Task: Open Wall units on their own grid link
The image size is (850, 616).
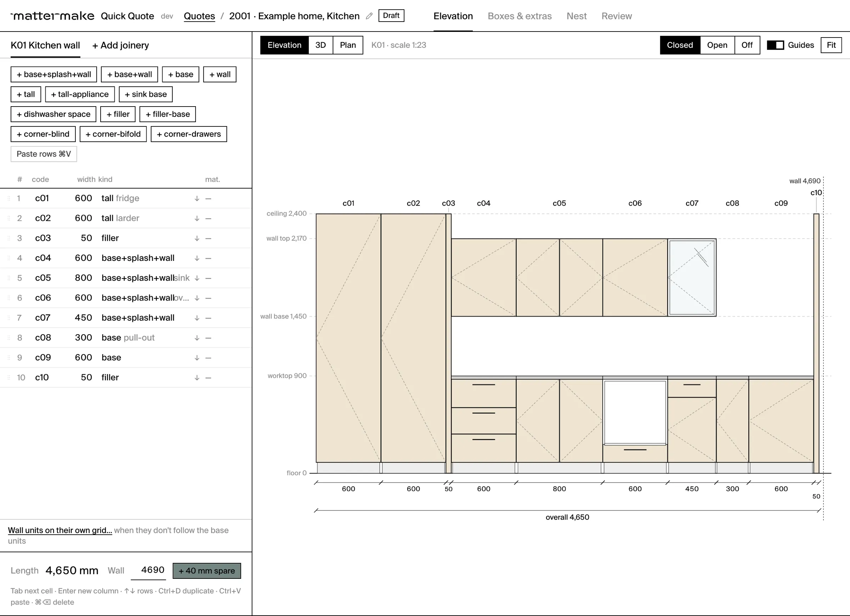Action: pos(60,530)
